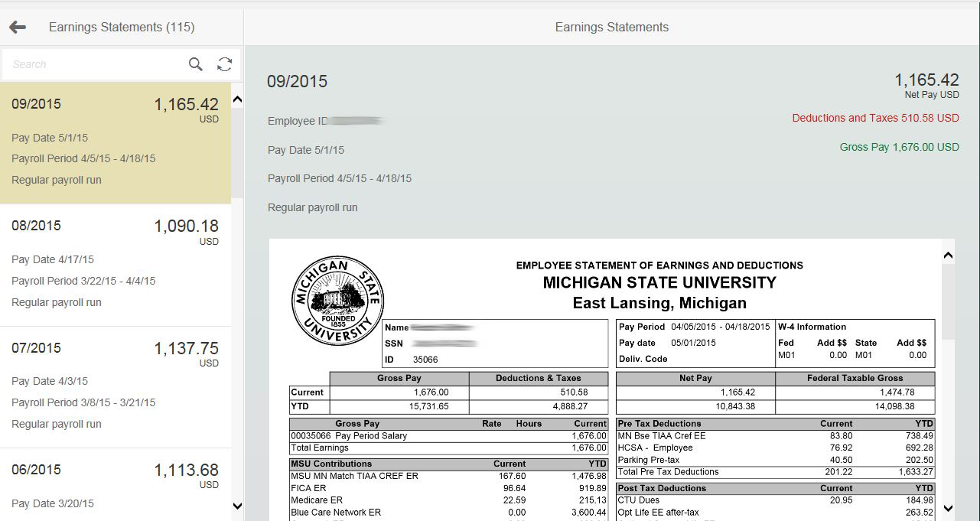Click the "Deliv. Code" label
The image size is (980, 521).
click(x=643, y=359)
